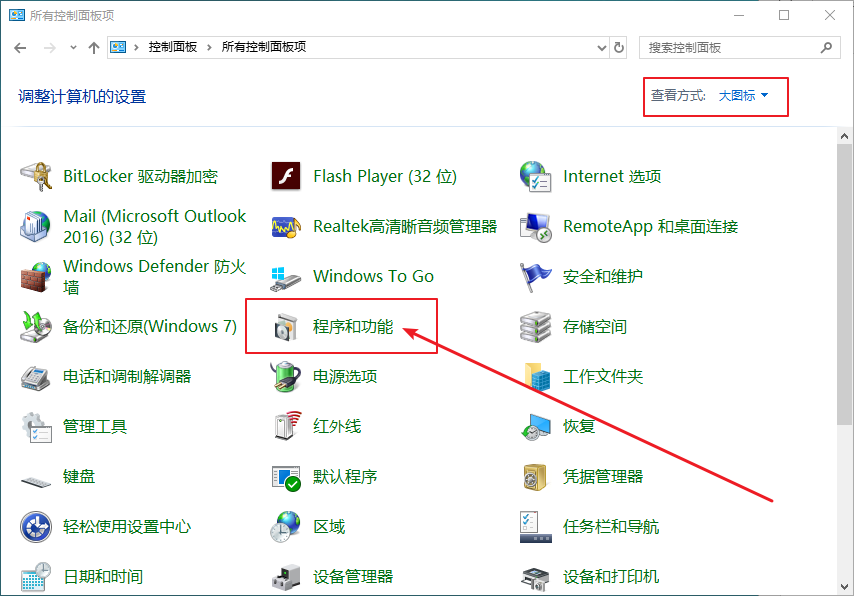Open 凭据管理器 safe icon
This screenshot has width=854, height=596.
tap(536, 477)
